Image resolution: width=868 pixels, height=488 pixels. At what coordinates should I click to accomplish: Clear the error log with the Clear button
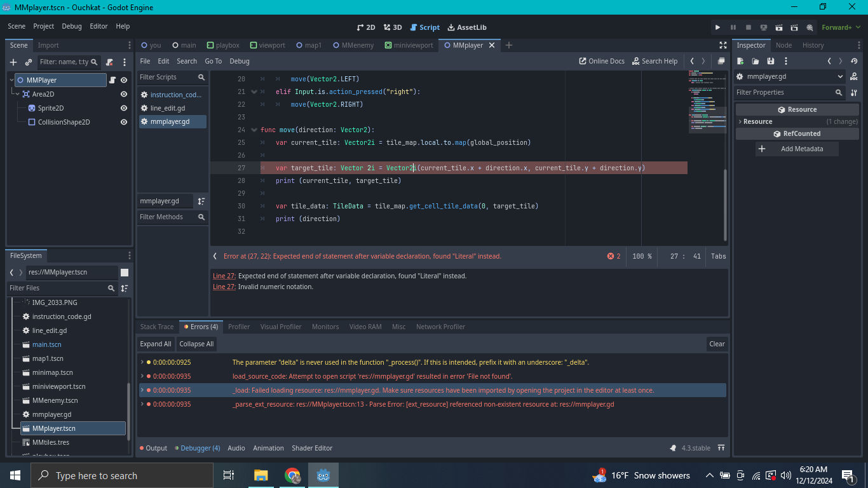point(717,344)
